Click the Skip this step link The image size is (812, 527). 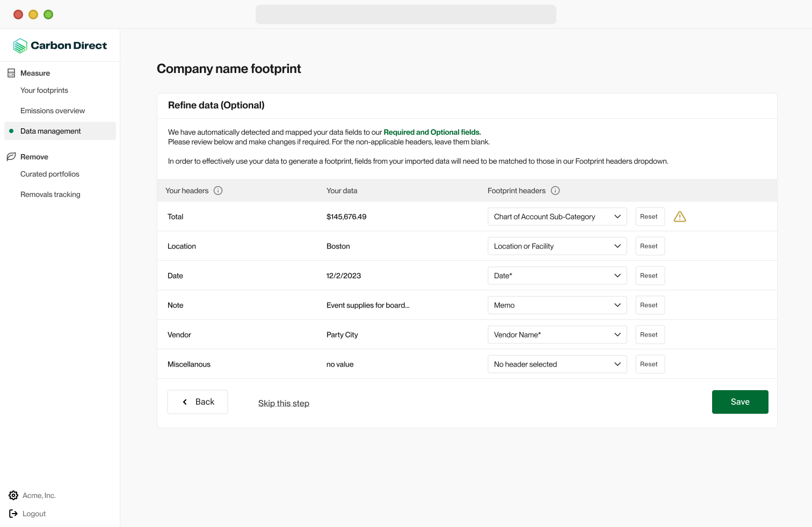click(284, 404)
